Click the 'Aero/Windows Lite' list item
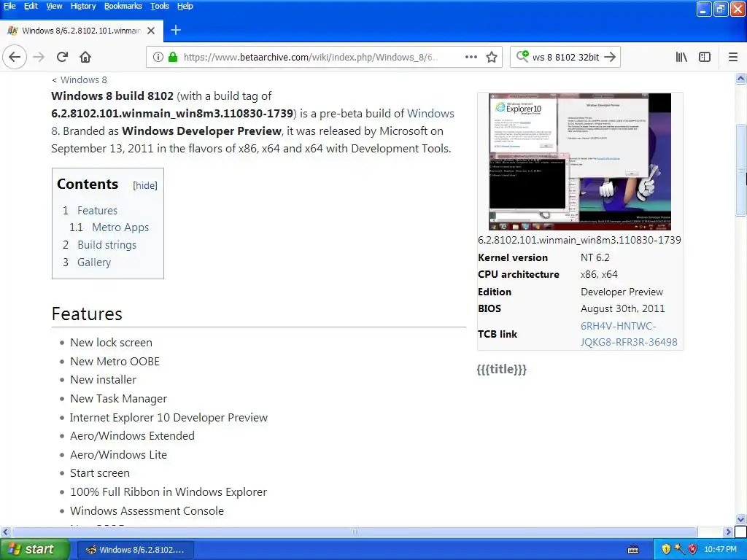This screenshot has width=747, height=560. (x=118, y=455)
